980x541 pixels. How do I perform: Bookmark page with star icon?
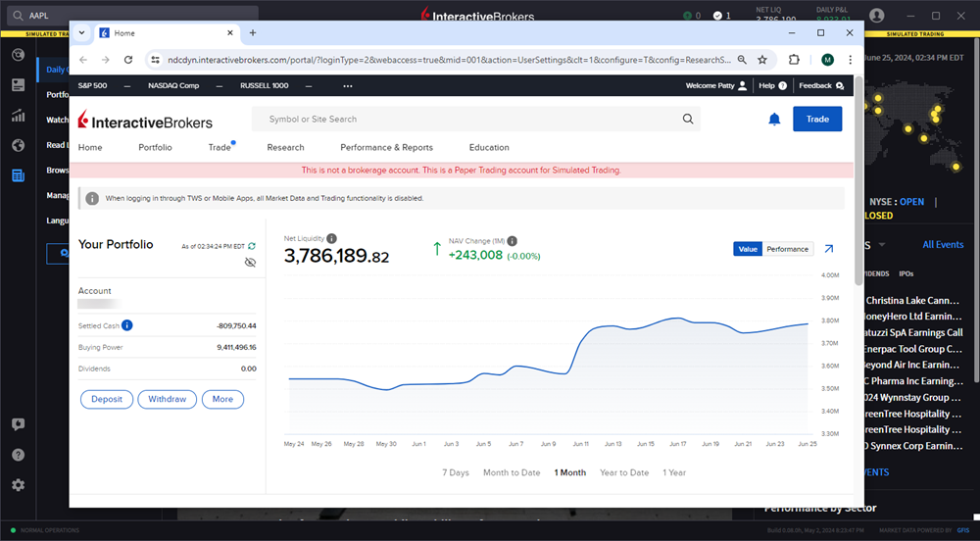click(761, 60)
